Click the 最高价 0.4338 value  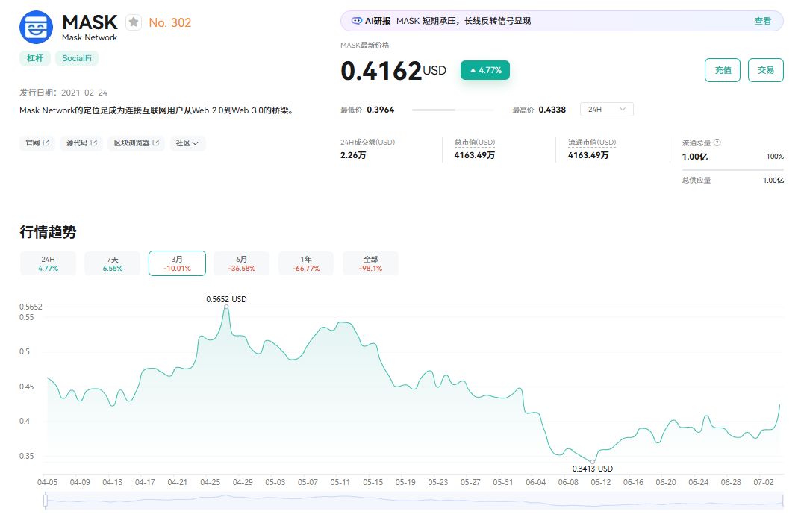[552, 110]
